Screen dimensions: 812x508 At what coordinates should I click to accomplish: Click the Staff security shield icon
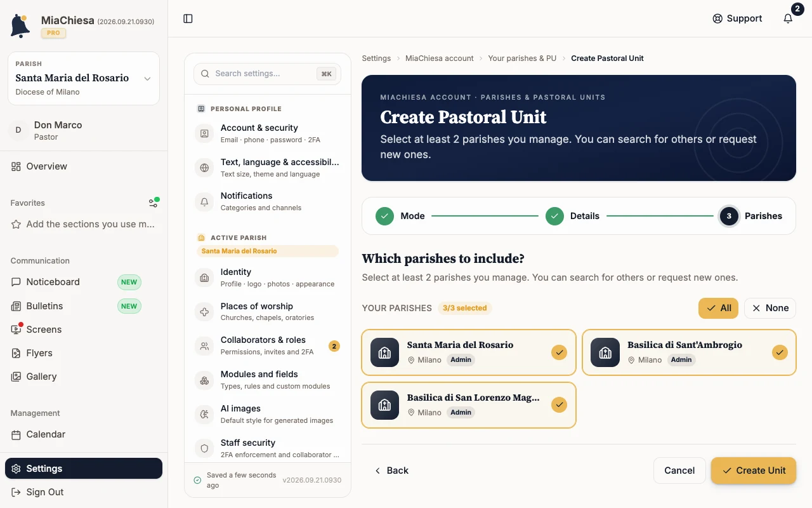pyautogui.click(x=204, y=448)
